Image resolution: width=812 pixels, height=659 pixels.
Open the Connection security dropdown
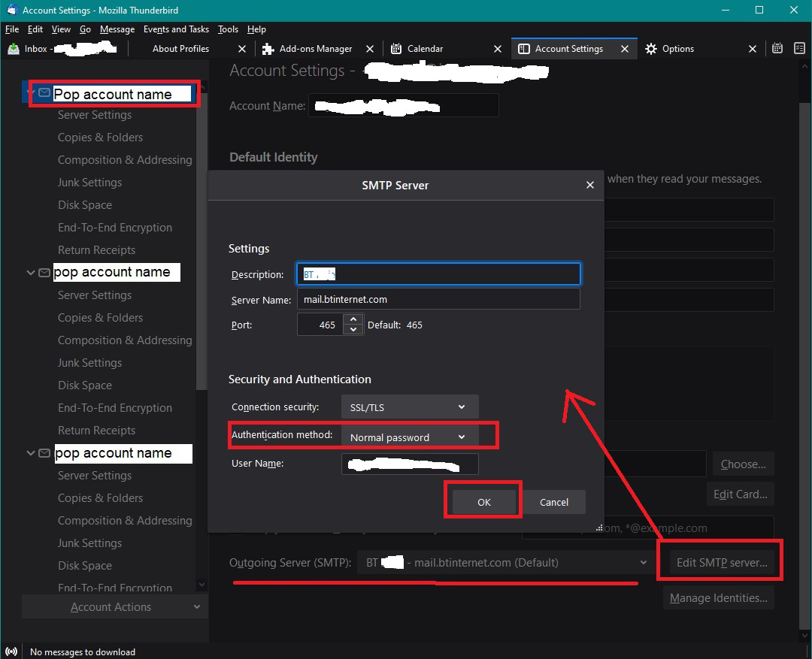pyautogui.click(x=410, y=407)
